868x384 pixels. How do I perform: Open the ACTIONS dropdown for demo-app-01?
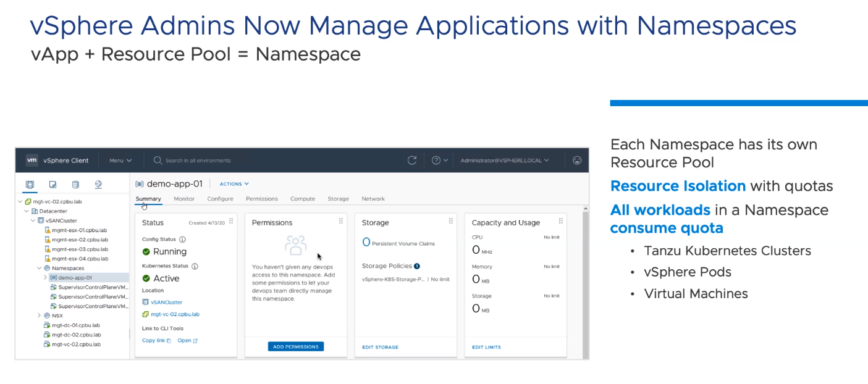click(234, 184)
